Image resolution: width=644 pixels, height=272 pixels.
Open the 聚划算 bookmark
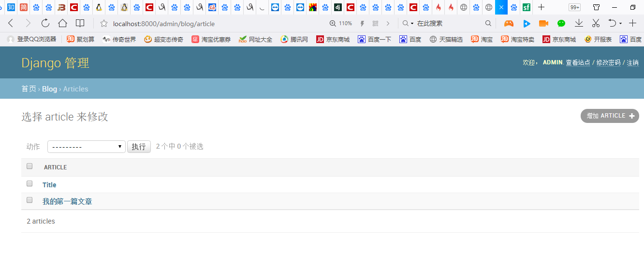click(x=80, y=39)
